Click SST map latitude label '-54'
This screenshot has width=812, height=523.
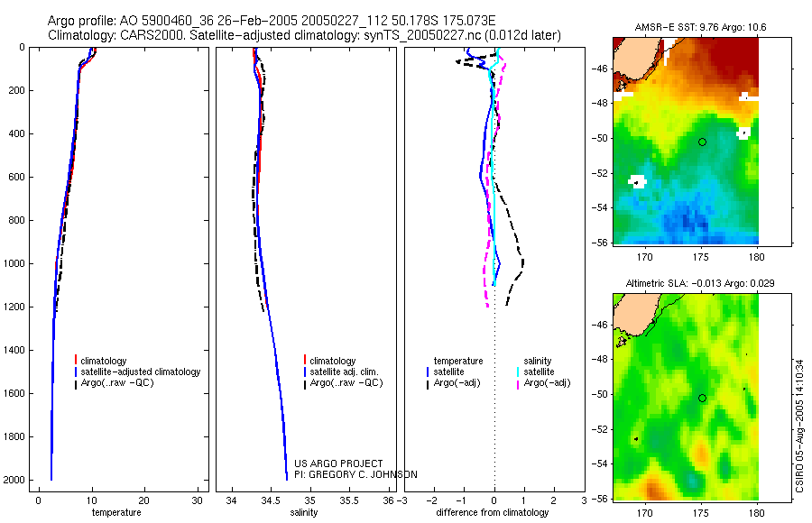(x=601, y=208)
